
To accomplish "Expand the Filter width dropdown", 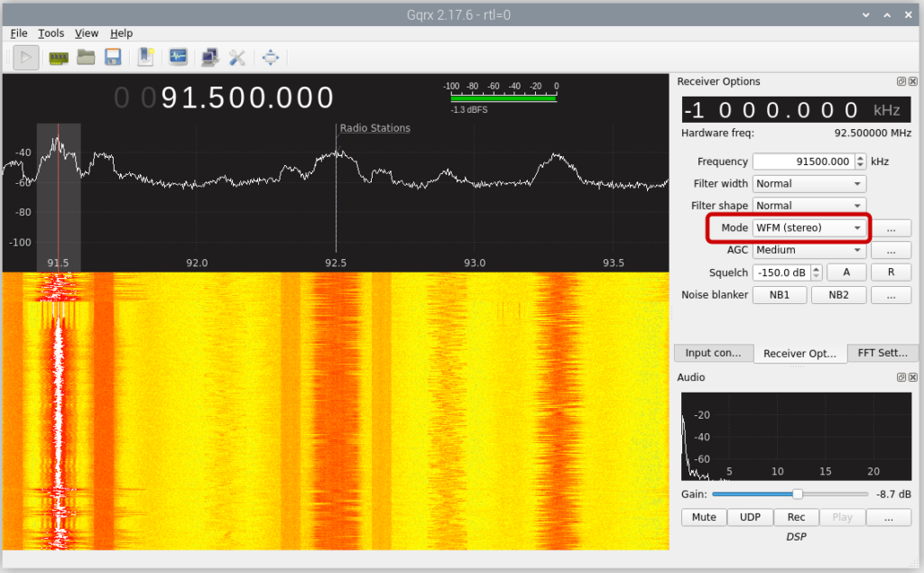I will [808, 183].
